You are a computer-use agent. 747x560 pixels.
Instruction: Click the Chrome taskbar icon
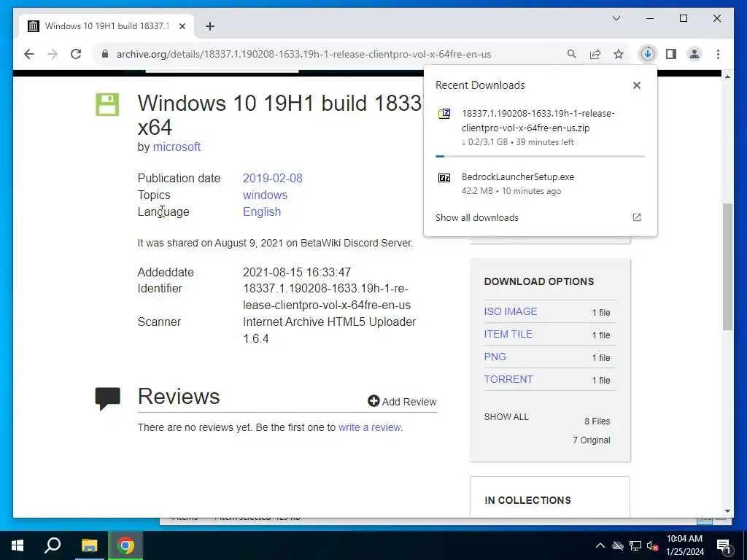(125, 545)
